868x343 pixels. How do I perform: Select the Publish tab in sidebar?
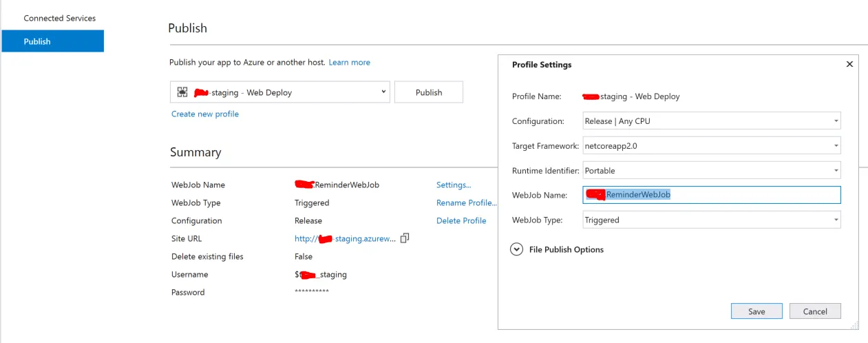click(x=52, y=41)
